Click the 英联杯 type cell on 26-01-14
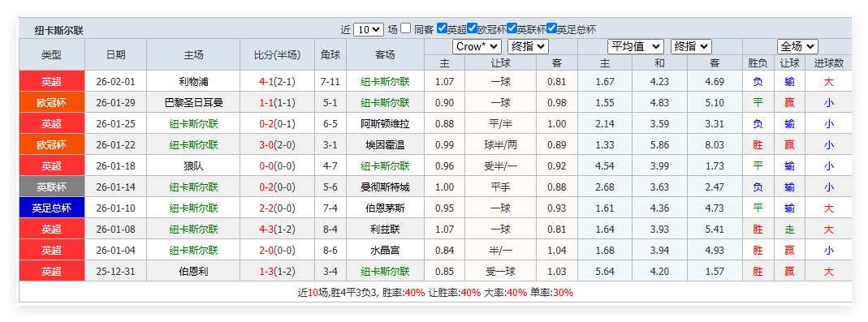 [51, 187]
